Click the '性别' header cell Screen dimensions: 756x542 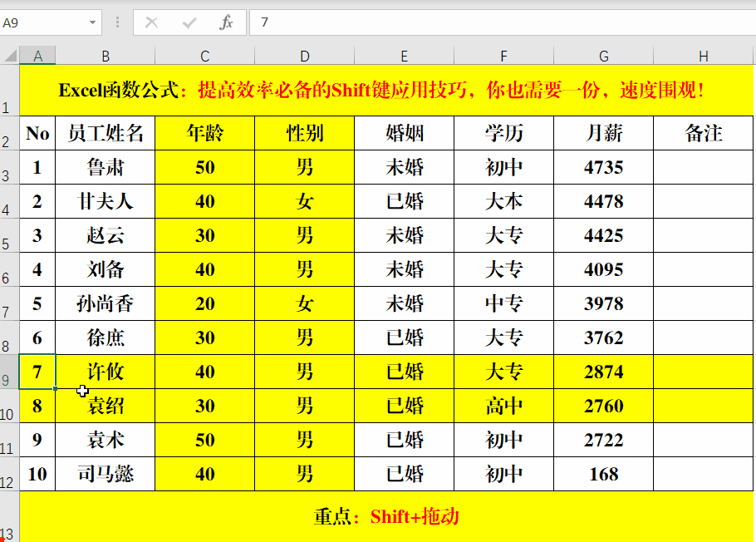(x=305, y=133)
